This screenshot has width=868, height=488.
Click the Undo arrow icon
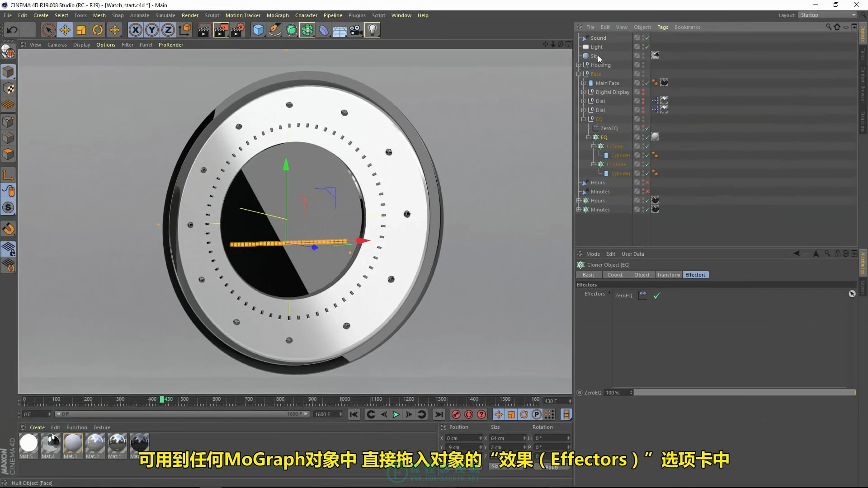pos(12,30)
